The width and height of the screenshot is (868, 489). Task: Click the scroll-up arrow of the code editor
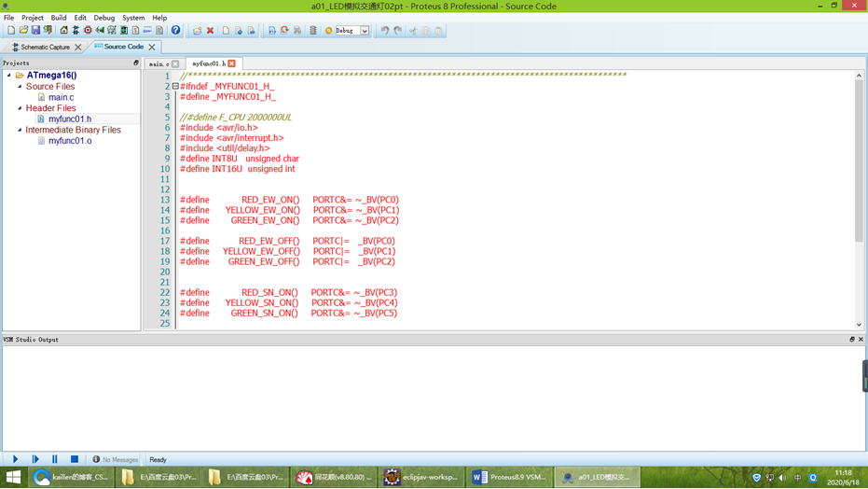point(860,76)
